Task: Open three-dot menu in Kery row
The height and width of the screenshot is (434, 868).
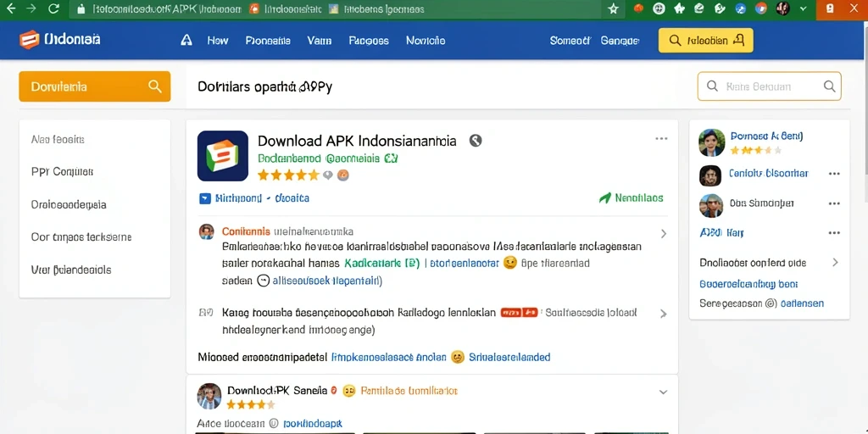Action: coord(834,233)
